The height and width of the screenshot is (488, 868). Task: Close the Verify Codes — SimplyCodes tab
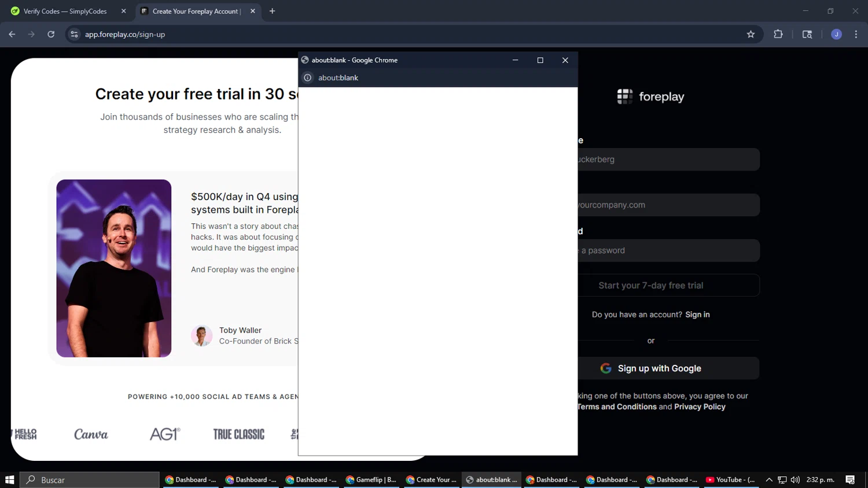tap(123, 11)
